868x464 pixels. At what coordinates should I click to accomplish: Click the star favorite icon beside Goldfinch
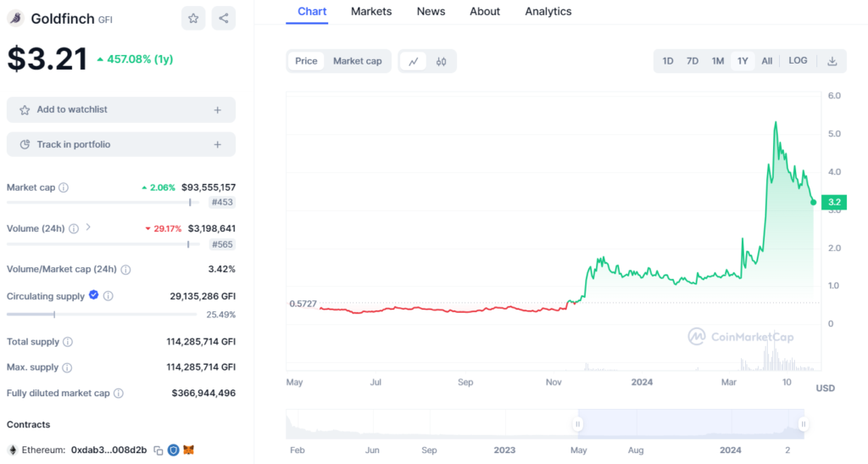[193, 18]
